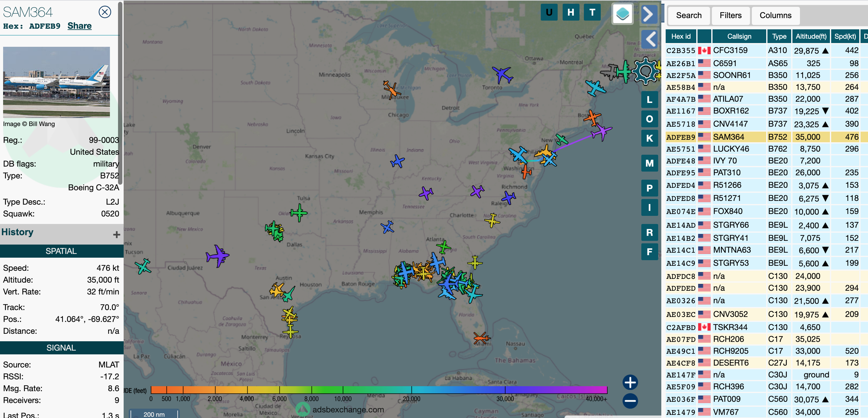Open the map layer switcher
Screen dimensions: 868x418
(x=622, y=14)
